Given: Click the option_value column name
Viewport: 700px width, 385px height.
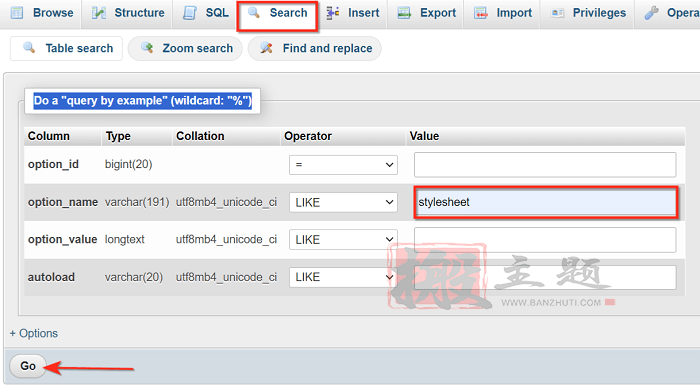Looking at the screenshot, I should [x=62, y=240].
